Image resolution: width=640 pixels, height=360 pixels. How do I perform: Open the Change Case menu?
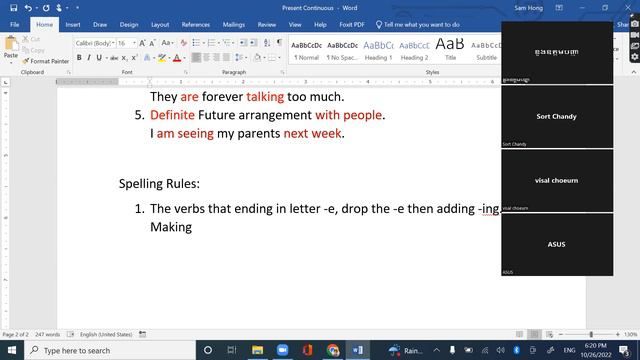167,43
